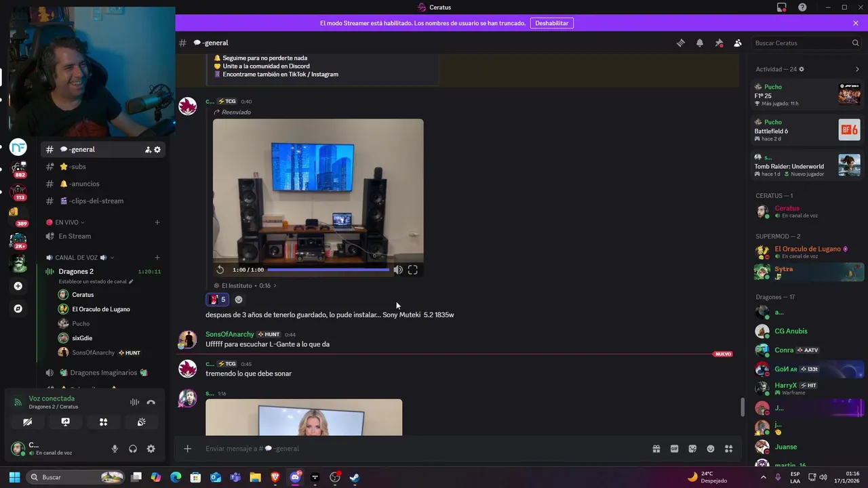Screen dimensions: 868x488
Task: Restart the video with replay icon
Action: coord(220,270)
